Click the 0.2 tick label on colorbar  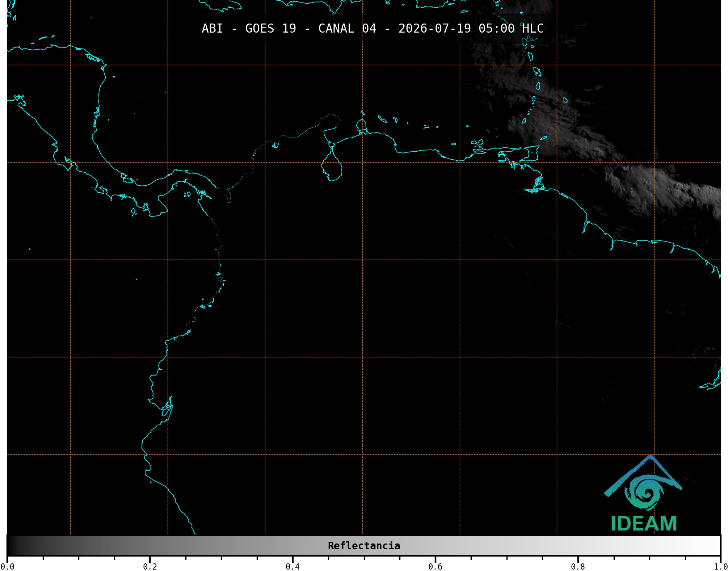pos(150,567)
